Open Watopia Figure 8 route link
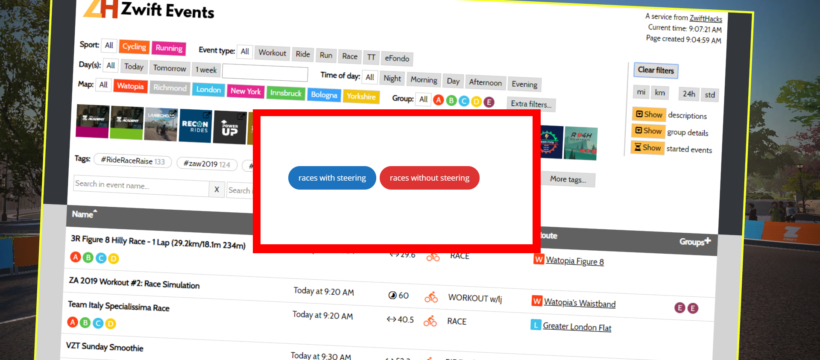The image size is (820, 360). [575, 262]
